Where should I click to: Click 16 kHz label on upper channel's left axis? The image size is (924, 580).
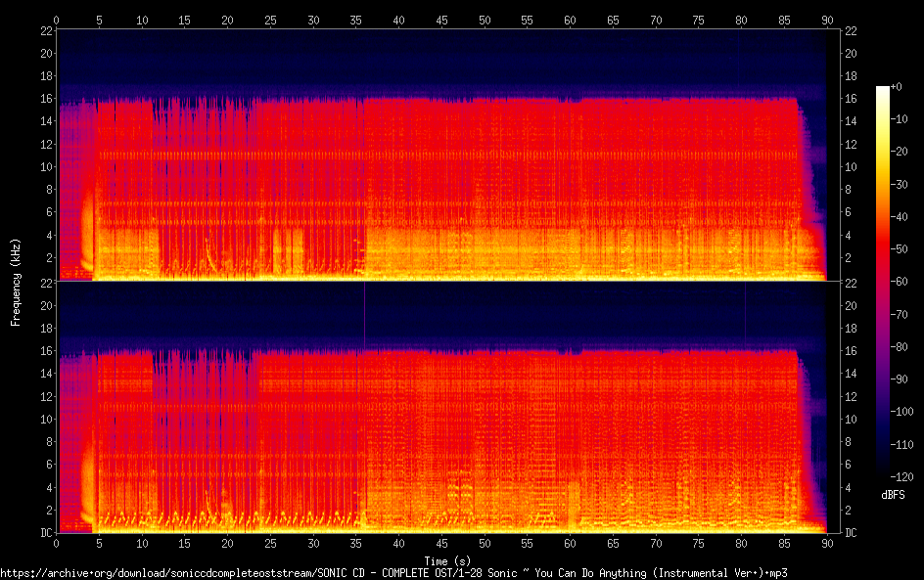[44, 99]
